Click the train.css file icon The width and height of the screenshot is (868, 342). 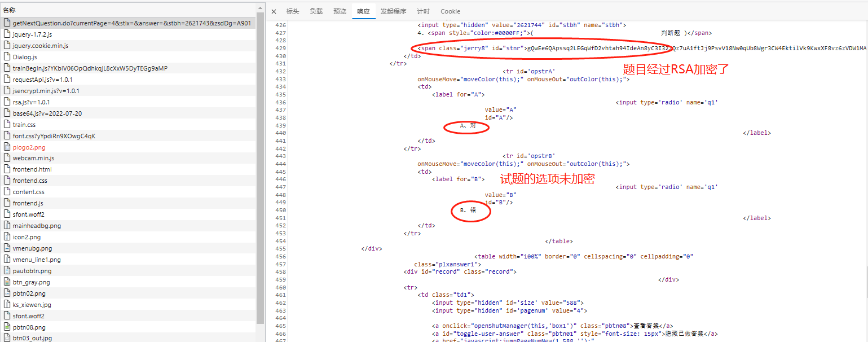(x=7, y=125)
